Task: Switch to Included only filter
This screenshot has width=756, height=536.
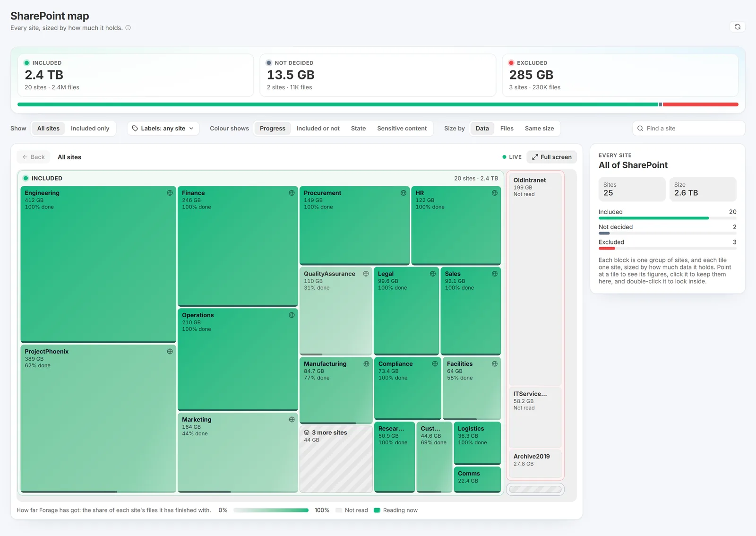Action: 90,128
